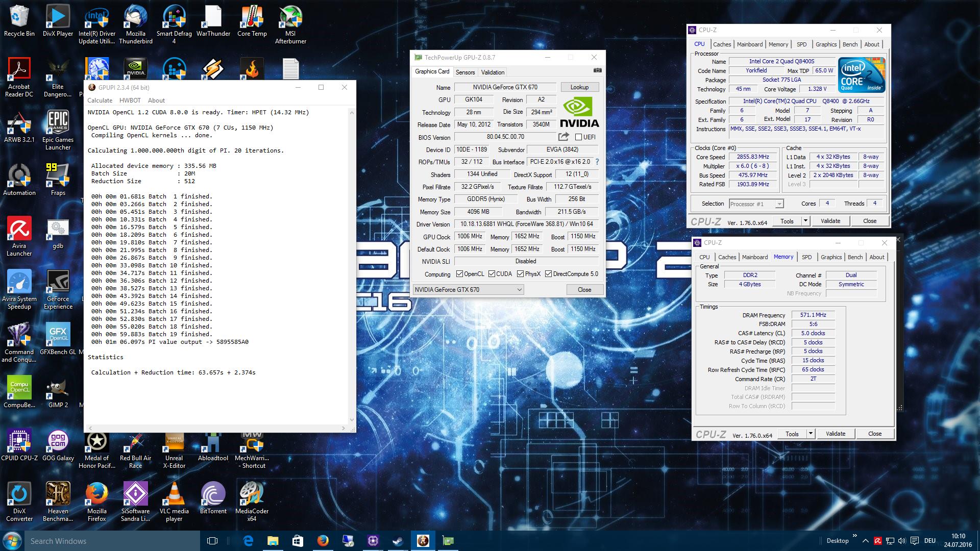Click Search Windows taskbar field
This screenshot has width=980, height=551.
click(x=111, y=541)
